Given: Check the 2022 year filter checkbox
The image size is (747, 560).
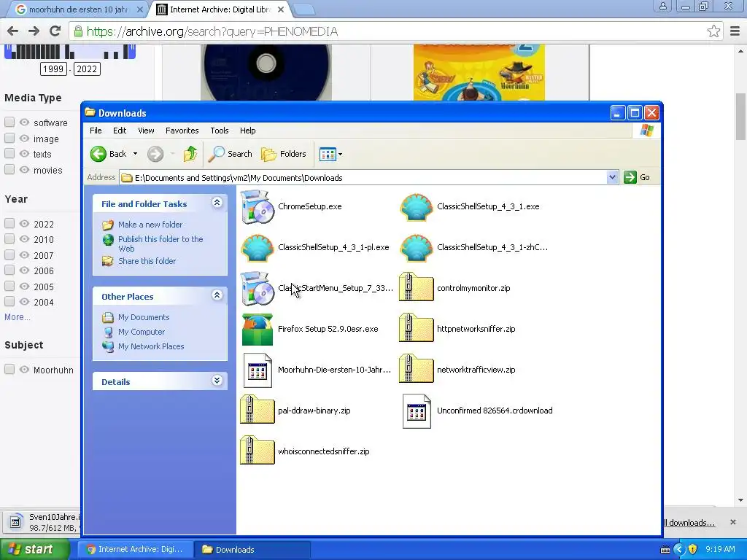Looking at the screenshot, I should pos(9,223).
